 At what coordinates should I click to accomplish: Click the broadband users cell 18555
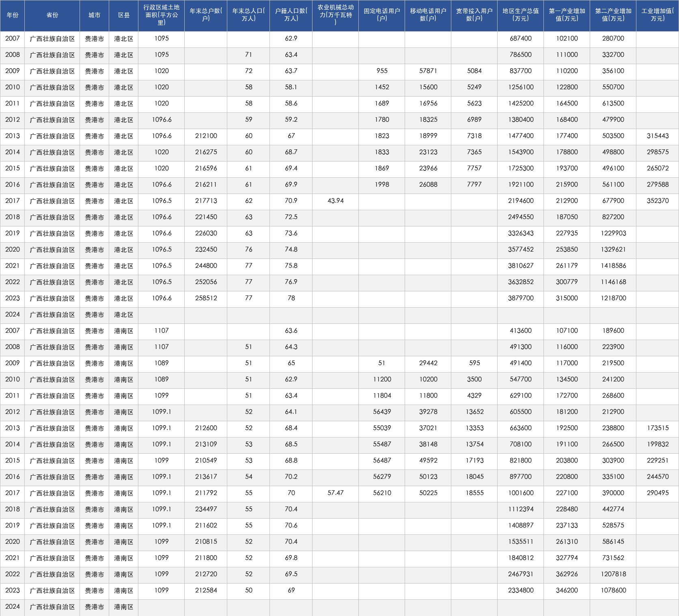coord(474,493)
